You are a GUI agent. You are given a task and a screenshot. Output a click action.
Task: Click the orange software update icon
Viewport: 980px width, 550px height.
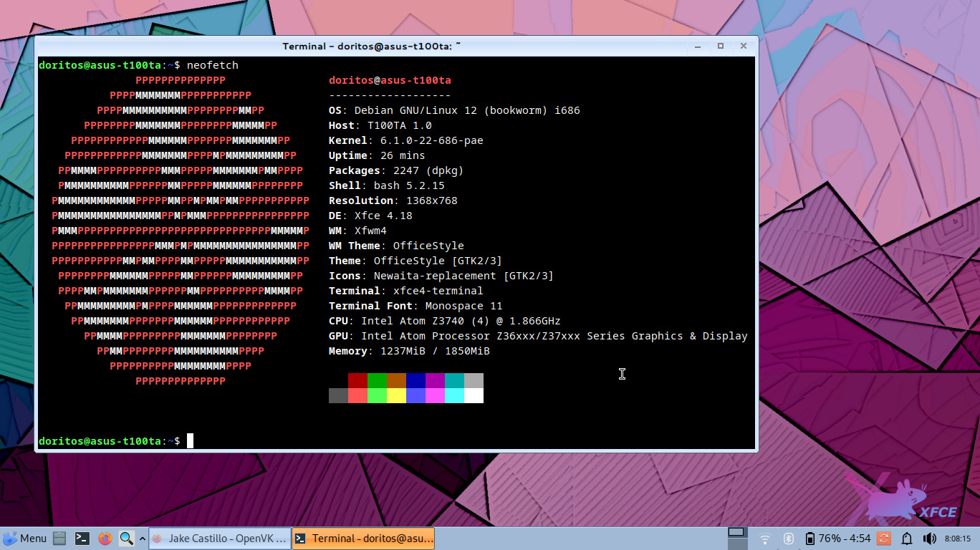883,539
